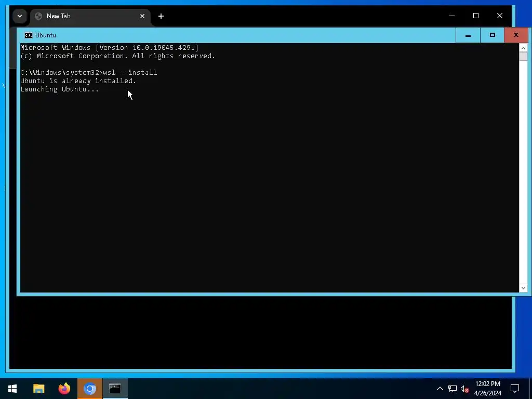Close the Ubuntu console window
The width and height of the screenshot is (532, 399).
[x=516, y=35]
